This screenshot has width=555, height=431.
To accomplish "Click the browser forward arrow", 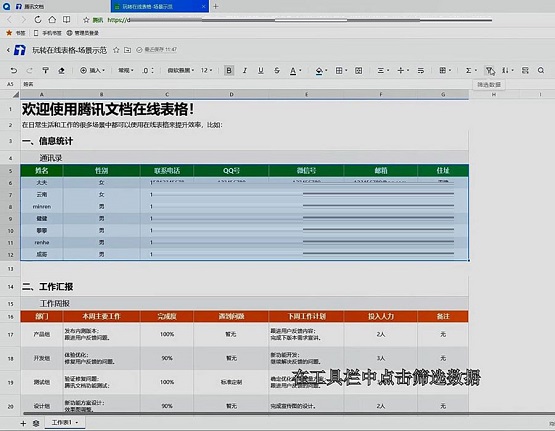I will pos(24,20).
